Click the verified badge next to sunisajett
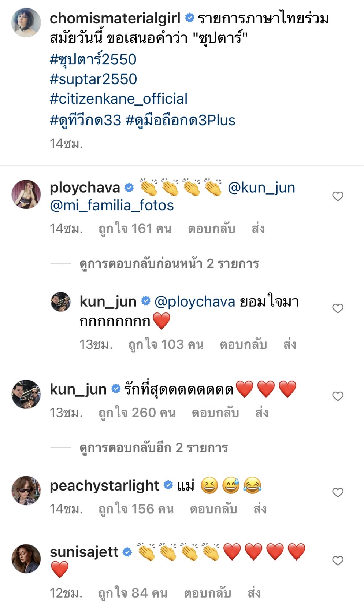 tap(128, 551)
